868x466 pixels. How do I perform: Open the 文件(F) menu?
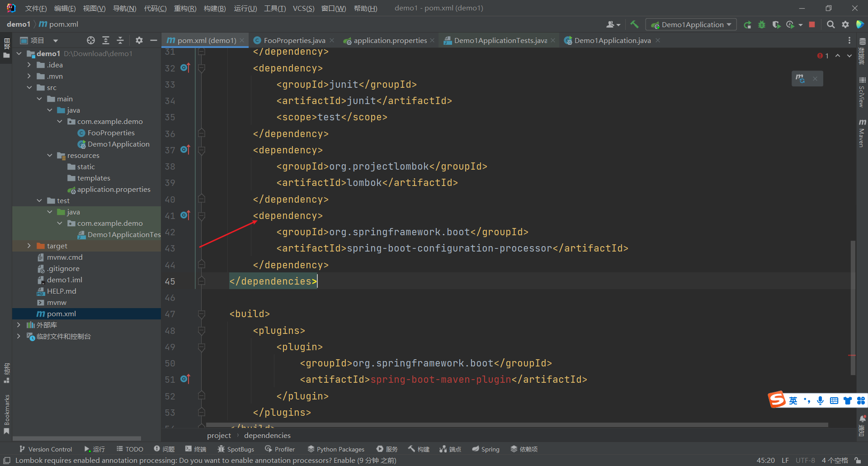tap(36, 8)
